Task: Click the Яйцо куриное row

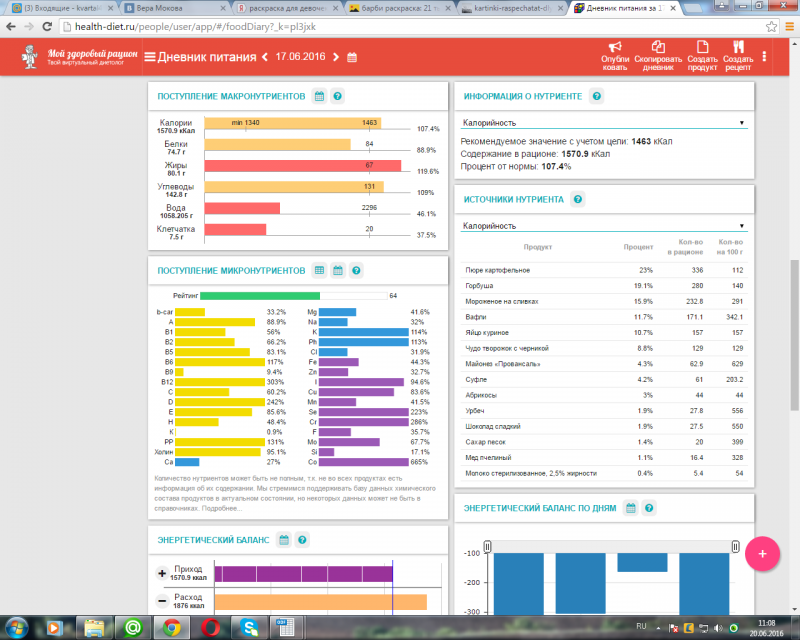Action: [604, 333]
